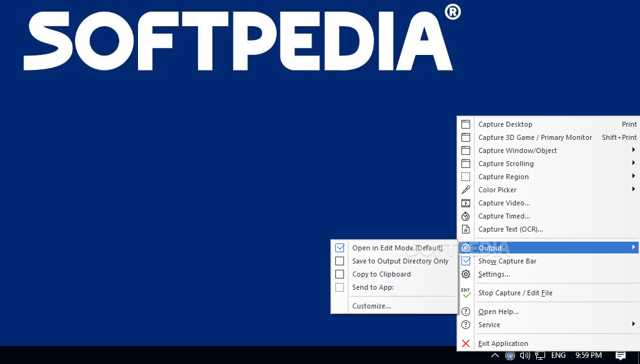Viewport: 640px width, 364px height.
Task: Click the Capture Region label
Action: (x=503, y=177)
